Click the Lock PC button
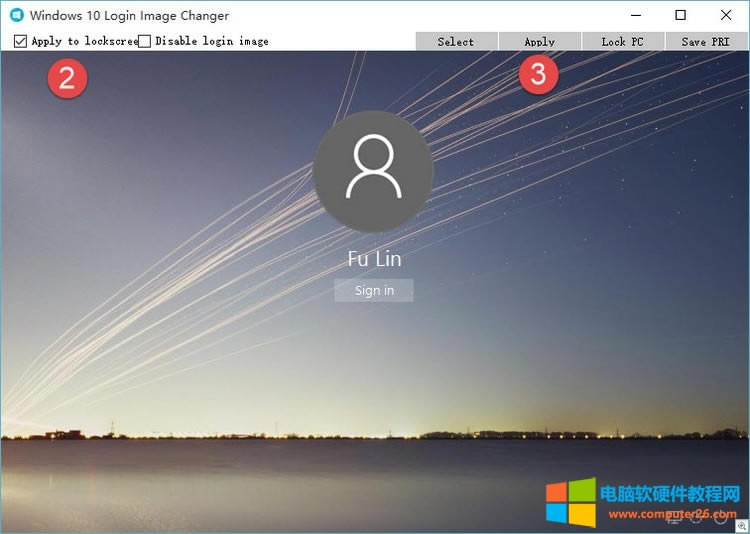The image size is (750, 534). (x=623, y=42)
